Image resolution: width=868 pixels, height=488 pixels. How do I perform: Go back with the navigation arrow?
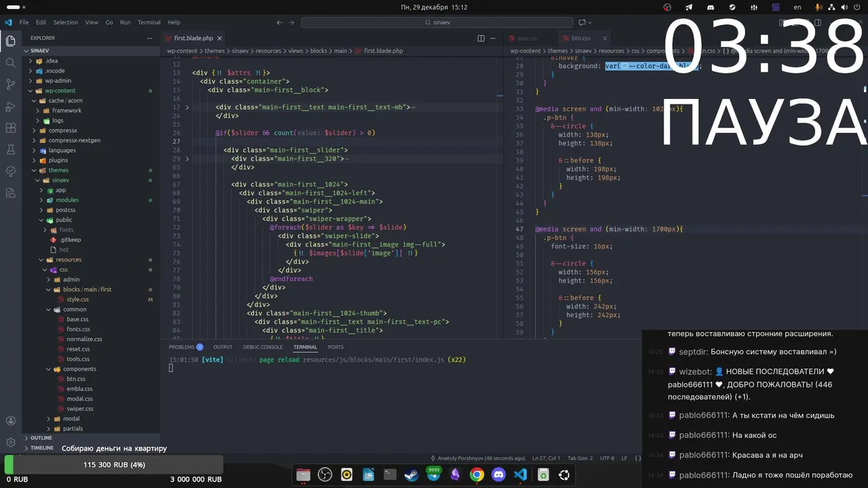(279, 22)
